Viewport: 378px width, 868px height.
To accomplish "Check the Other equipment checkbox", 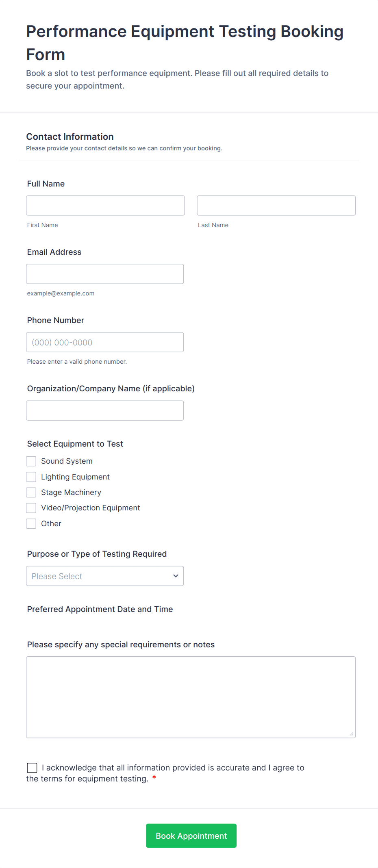I will click(x=31, y=524).
